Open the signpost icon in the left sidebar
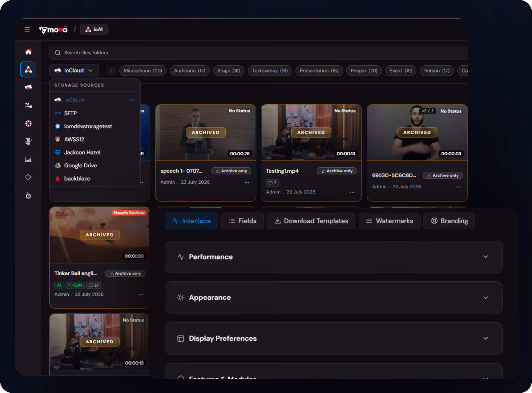This screenshot has height=393, width=532. [x=28, y=141]
